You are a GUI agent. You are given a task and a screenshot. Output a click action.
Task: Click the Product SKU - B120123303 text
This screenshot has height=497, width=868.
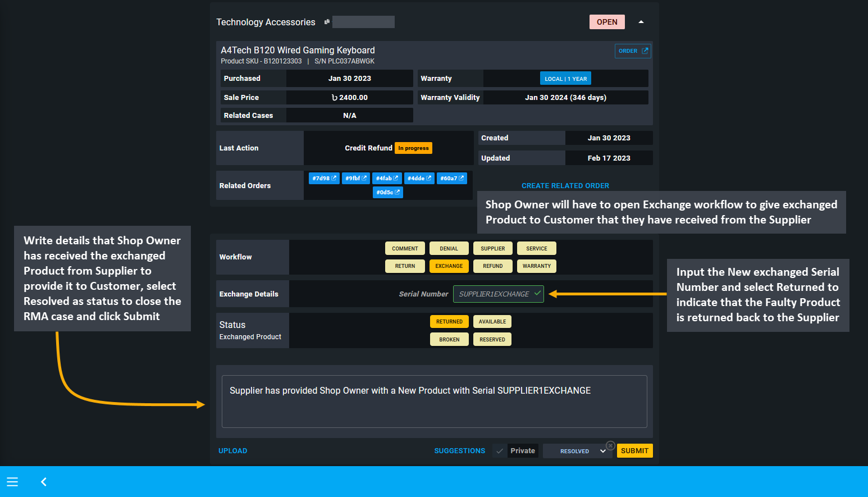point(261,61)
